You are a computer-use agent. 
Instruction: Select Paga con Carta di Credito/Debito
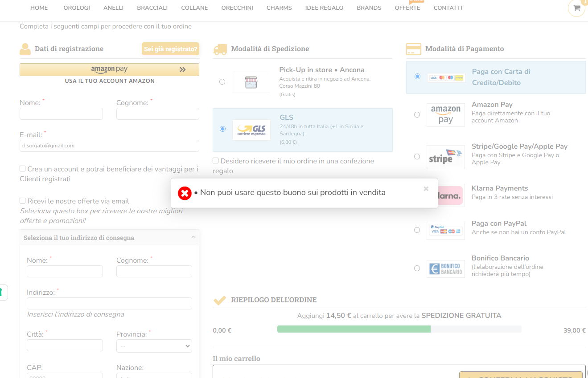pyautogui.click(x=417, y=77)
